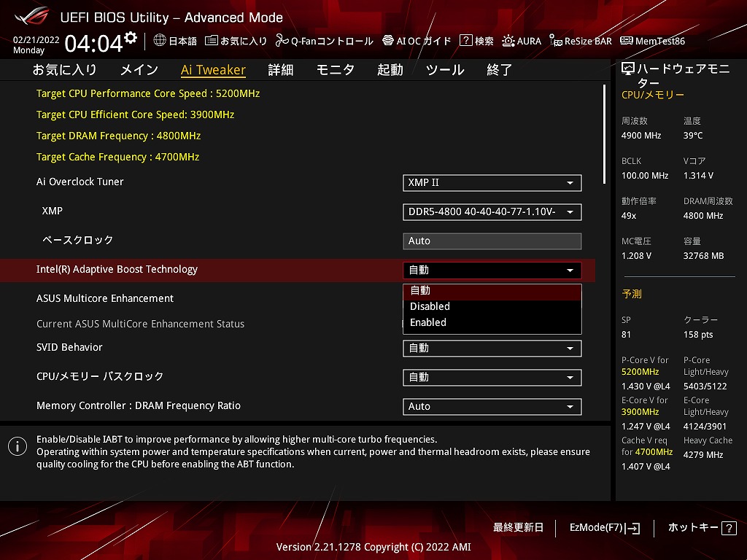Switch to the メイン tab
This screenshot has width=747, height=560.
(x=139, y=70)
